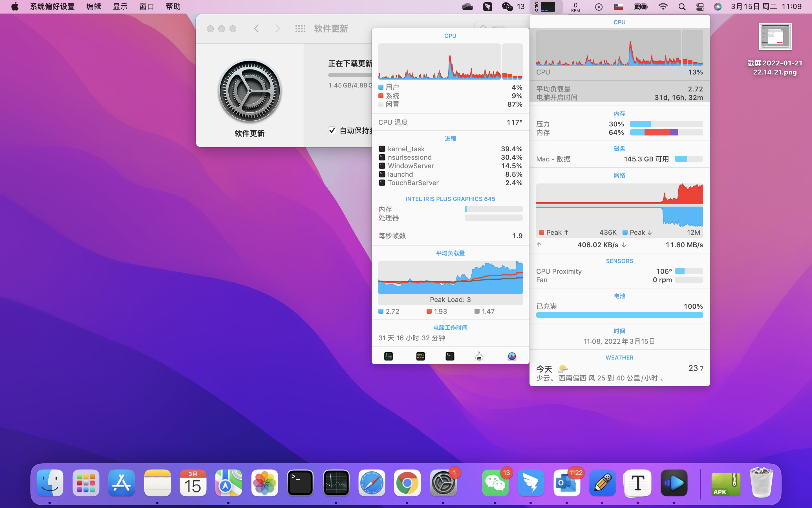Screen dimensions: 812x508
Task: Open the 显示 menu
Action: 120,7
